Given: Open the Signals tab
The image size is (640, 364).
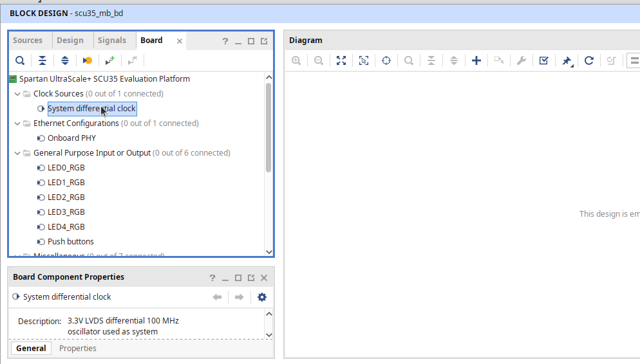Looking at the screenshot, I should point(112,41).
